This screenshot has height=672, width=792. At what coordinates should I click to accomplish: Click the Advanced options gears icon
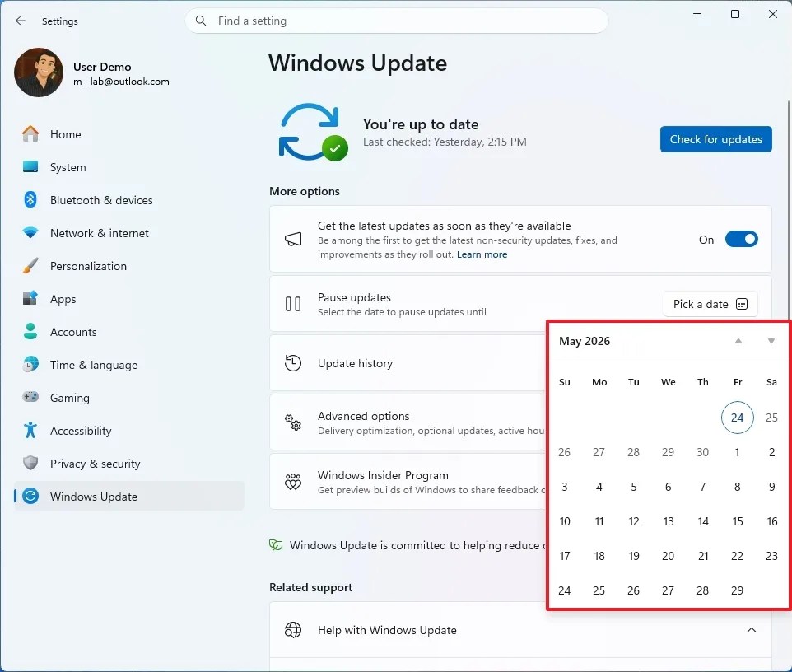(x=293, y=422)
